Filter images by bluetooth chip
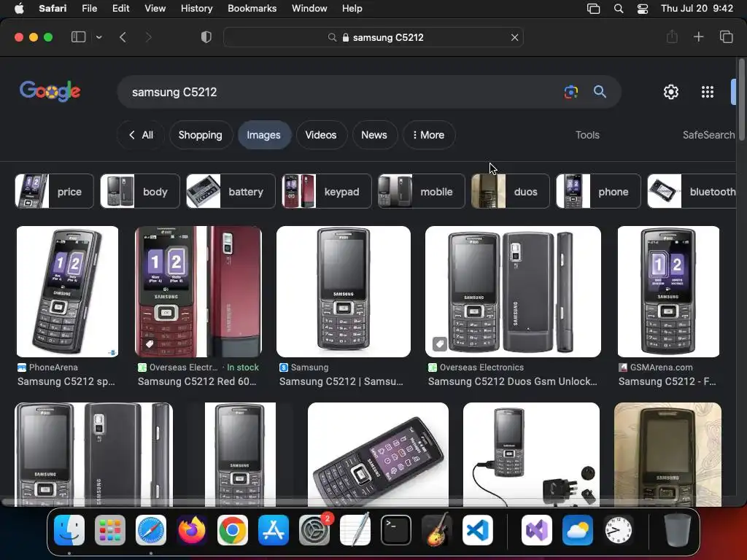Viewport: 747px width, 560px height. [x=692, y=192]
